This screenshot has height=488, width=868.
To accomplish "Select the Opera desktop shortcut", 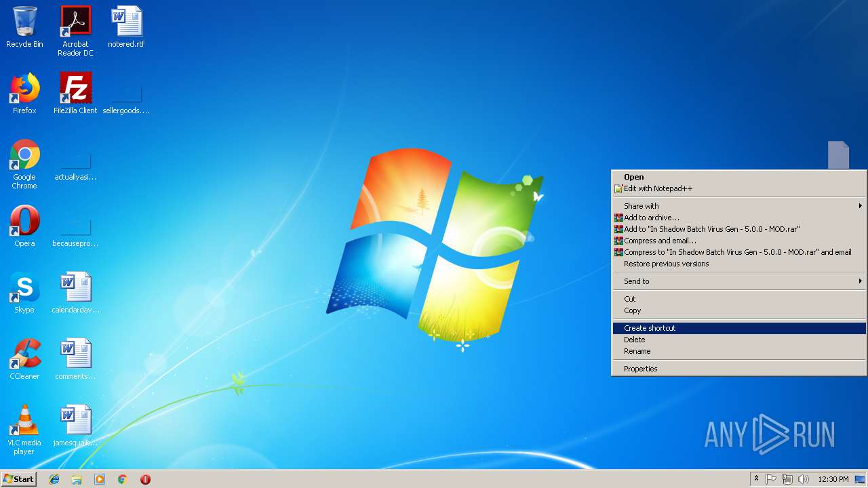I will [24, 226].
